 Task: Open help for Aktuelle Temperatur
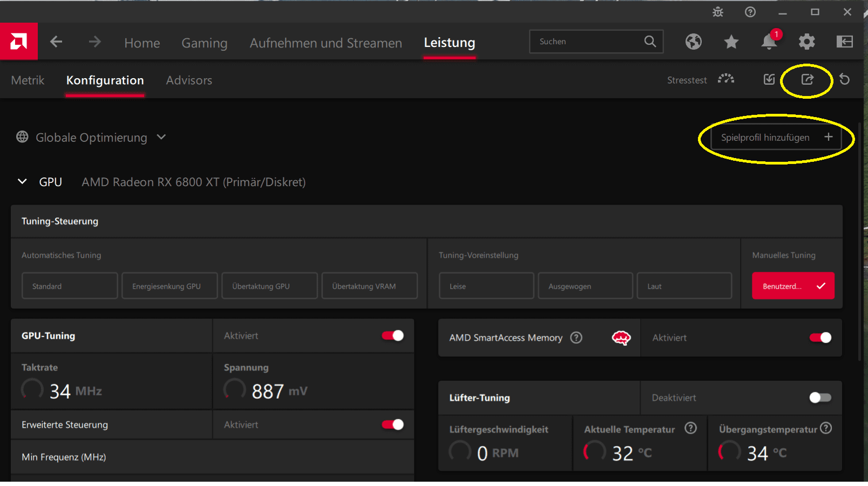[690, 428]
